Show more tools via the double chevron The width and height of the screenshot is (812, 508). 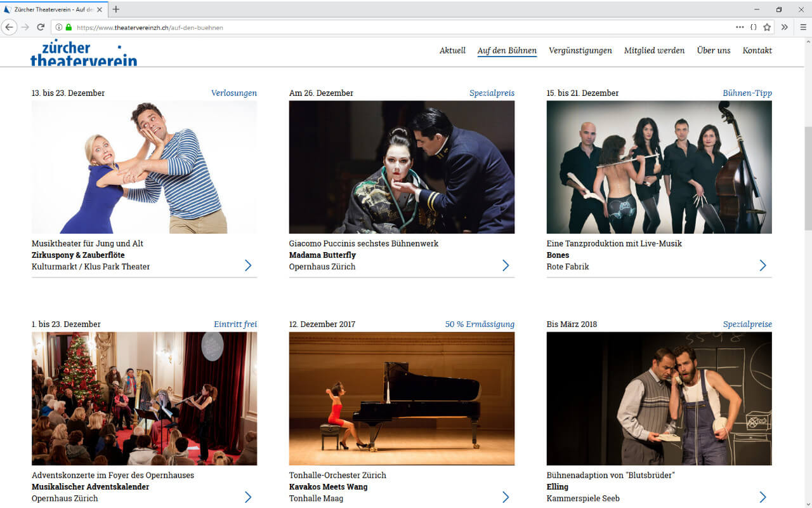(785, 27)
